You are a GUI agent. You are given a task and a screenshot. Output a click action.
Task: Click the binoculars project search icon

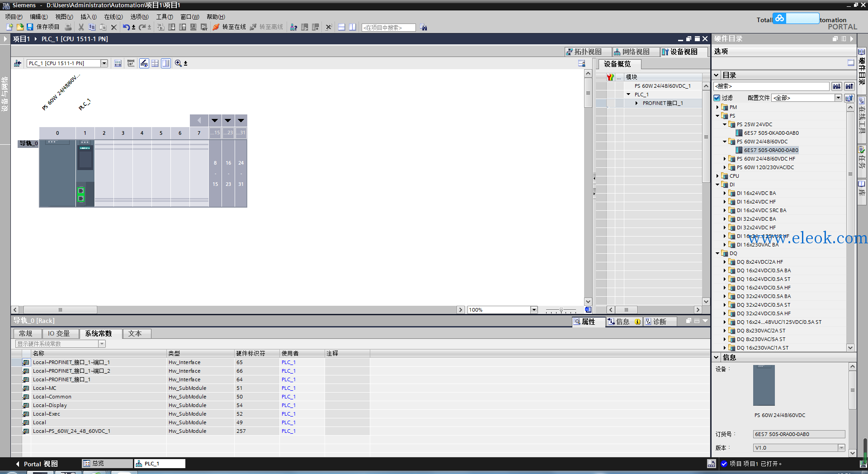click(424, 27)
